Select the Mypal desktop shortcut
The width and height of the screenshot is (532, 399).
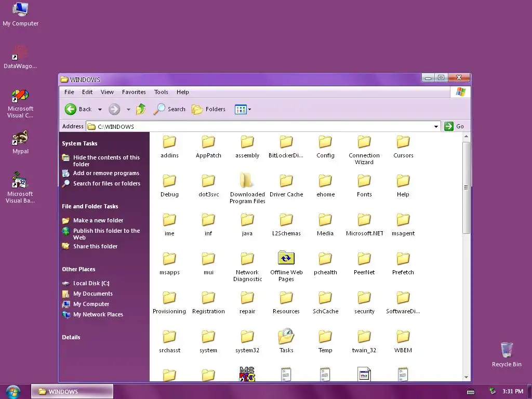pyautogui.click(x=20, y=142)
